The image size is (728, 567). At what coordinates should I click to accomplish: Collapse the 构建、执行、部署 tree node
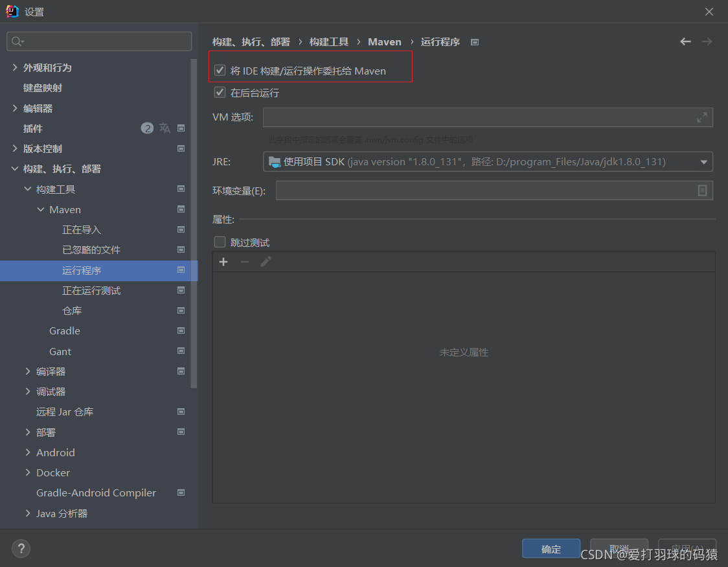click(x=15, y=168)
